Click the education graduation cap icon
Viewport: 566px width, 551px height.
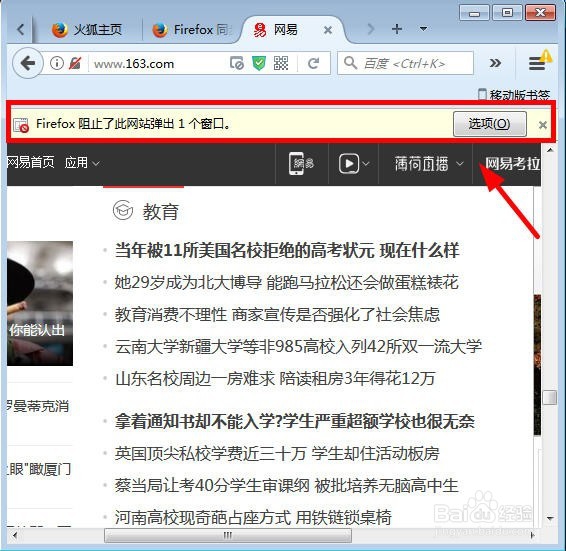click(123, 210)
